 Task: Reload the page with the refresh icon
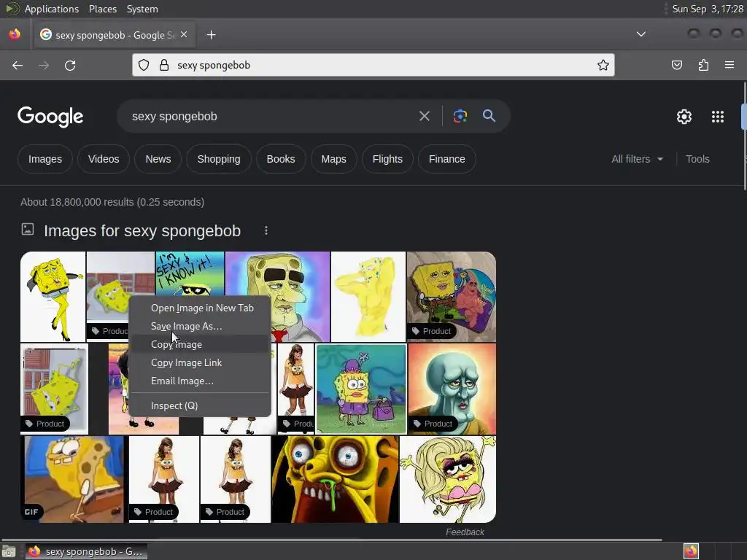point(70,65)
